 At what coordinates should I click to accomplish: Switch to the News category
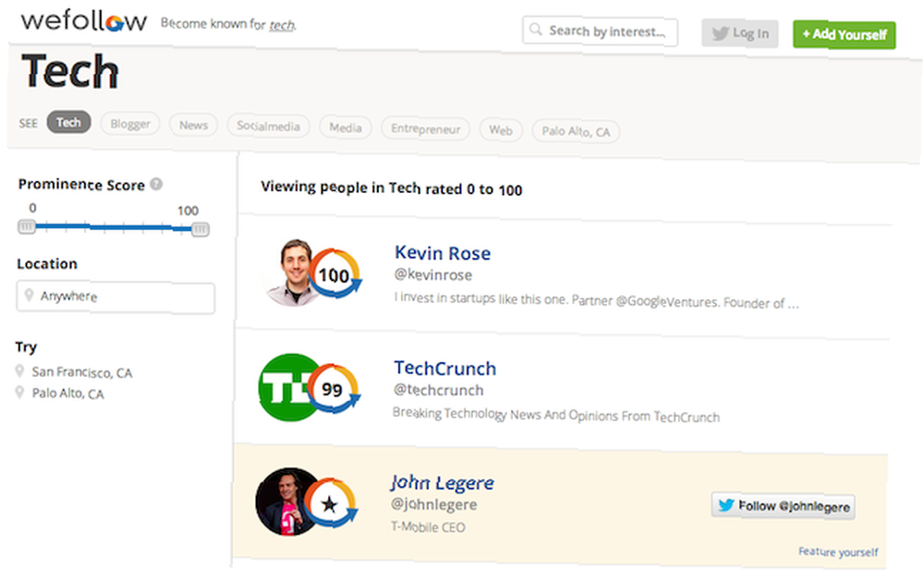point(193,125)
